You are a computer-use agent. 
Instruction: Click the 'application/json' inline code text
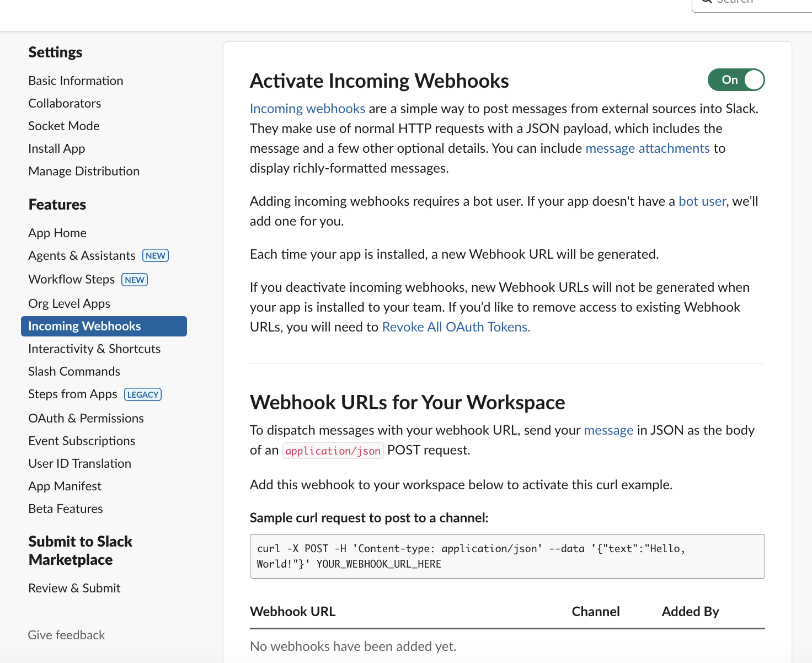point(333,451)
